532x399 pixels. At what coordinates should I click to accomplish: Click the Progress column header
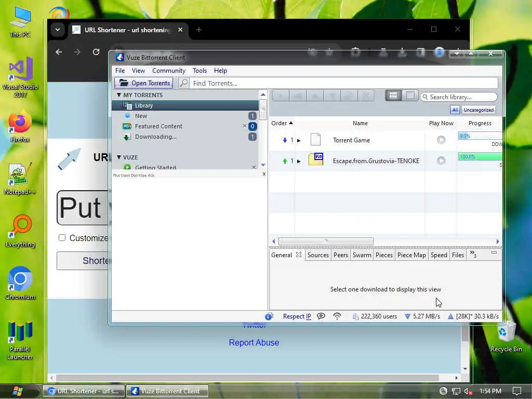click(480, 123)
